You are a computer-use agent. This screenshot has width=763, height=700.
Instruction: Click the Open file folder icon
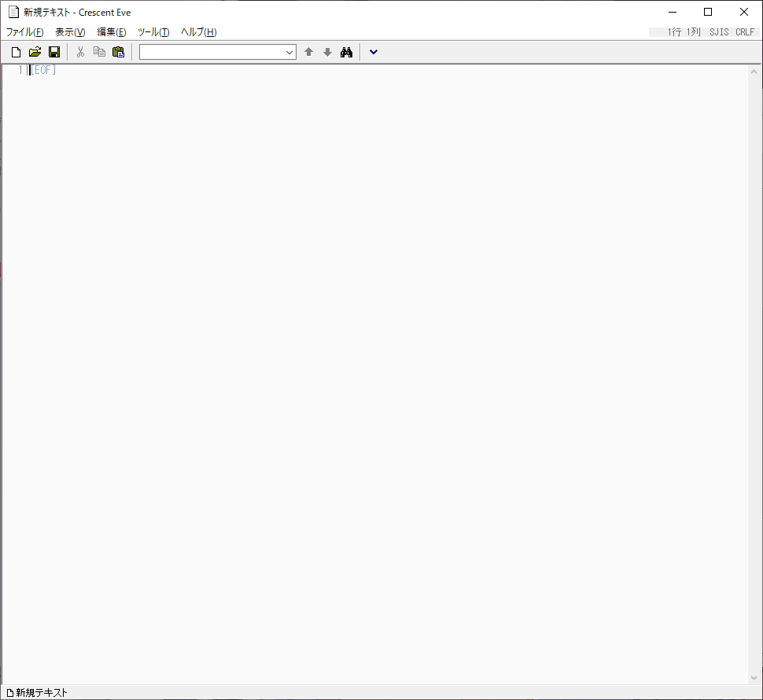tap(35, 53)
